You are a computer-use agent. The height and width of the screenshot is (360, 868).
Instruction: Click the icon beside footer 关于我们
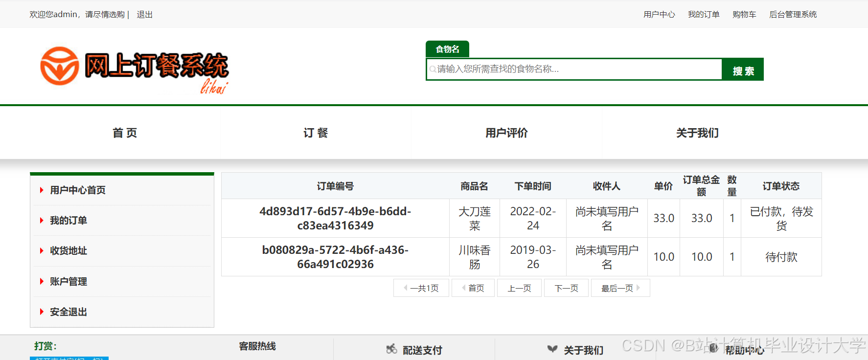tap(552, 349)
